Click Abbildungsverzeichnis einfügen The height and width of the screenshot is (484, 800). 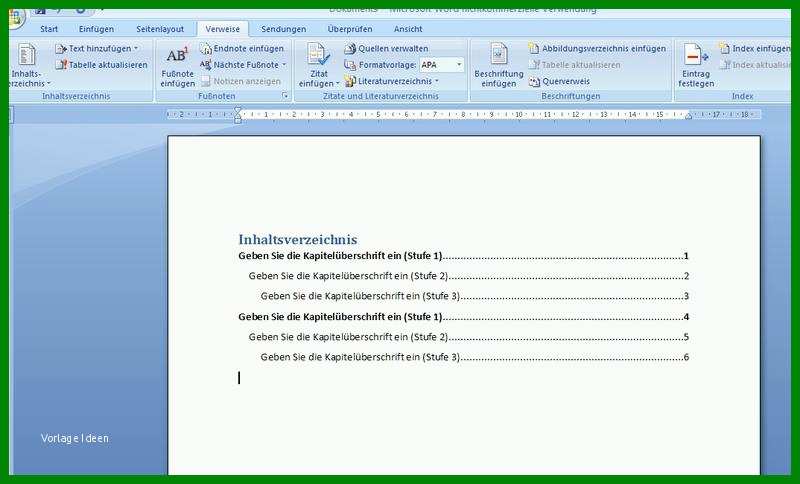(597, 48)
